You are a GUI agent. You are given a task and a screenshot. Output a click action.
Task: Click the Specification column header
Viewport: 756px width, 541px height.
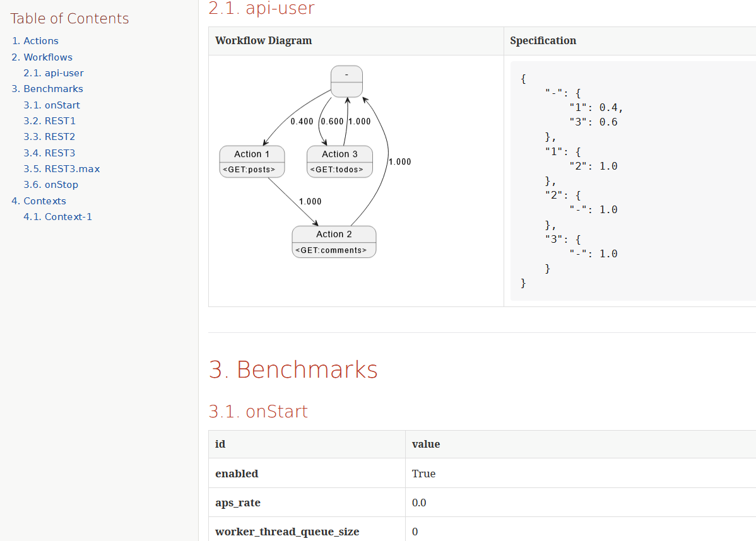543,40
